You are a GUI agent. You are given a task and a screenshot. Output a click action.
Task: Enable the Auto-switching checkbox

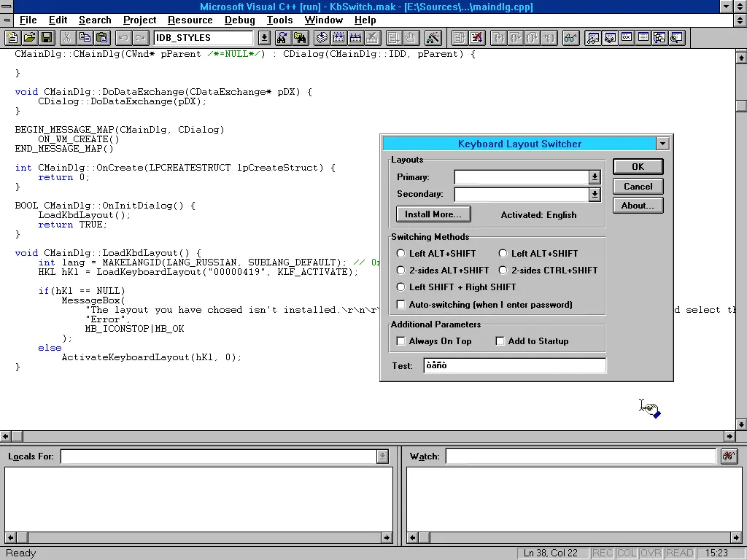click(400, 304)
